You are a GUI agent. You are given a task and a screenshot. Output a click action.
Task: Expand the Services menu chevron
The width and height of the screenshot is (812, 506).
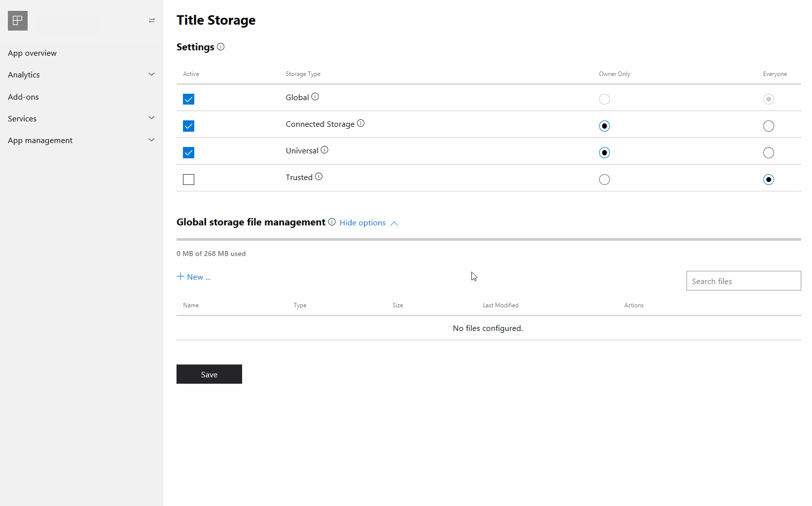click(x=151, y=118)
